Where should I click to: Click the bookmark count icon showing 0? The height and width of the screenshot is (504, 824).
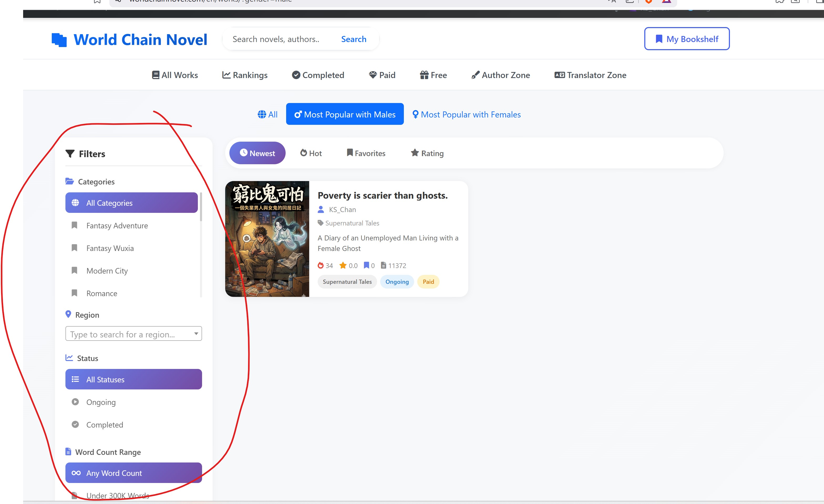(367, 265)
